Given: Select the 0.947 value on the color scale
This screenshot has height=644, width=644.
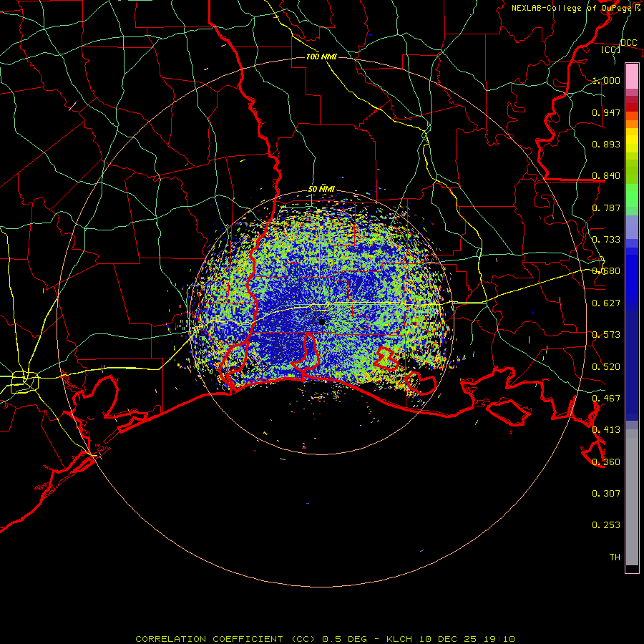Looking at the screenshot, I should (x=606, y=112).
